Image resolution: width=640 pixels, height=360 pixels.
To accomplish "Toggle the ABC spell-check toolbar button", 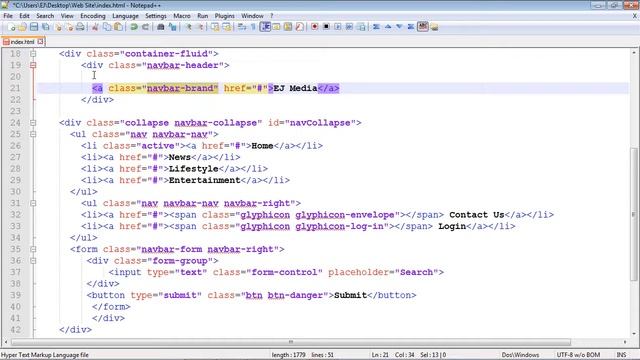I will click(x=423, y=27).
